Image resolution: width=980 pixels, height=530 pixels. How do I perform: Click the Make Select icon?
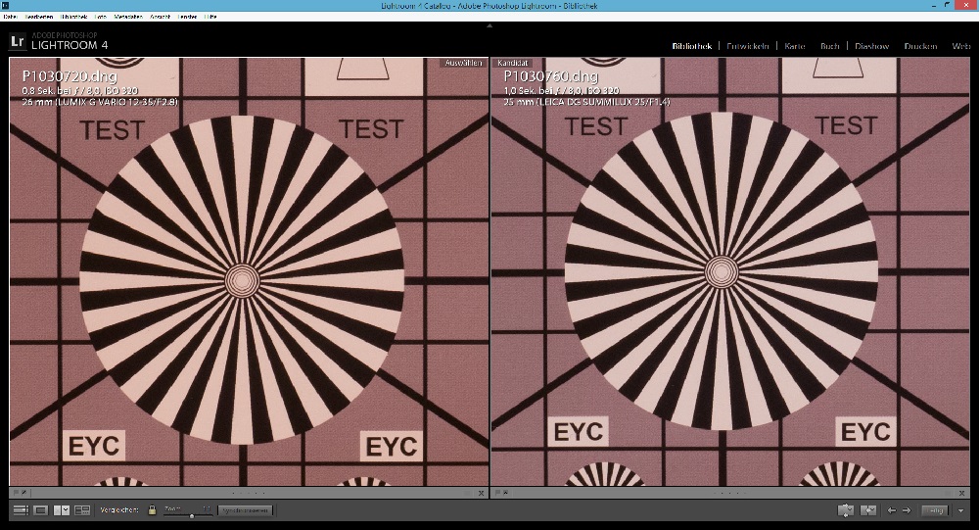tap(867, 510)
